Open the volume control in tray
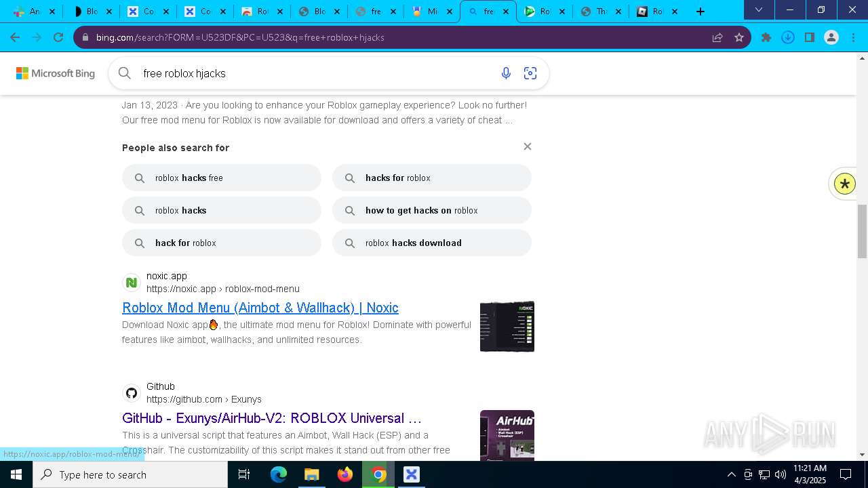This screenshot has height=488, width=868. coord(781,474)
